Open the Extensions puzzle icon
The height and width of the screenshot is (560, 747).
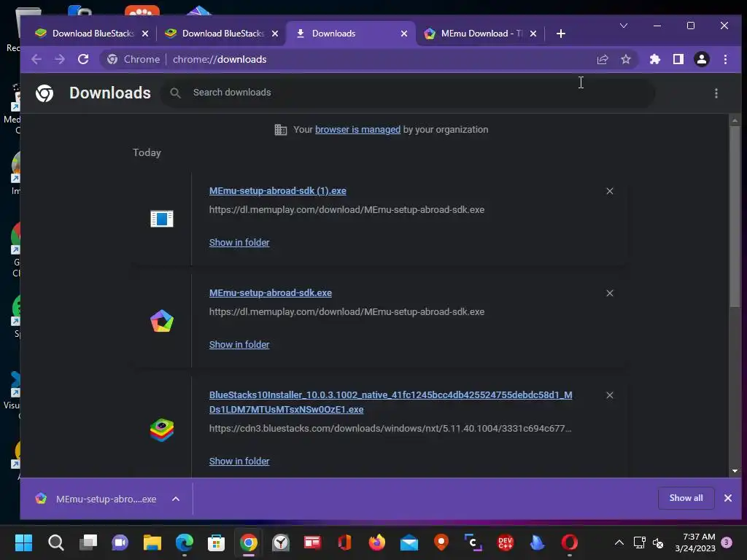(655, 59)
